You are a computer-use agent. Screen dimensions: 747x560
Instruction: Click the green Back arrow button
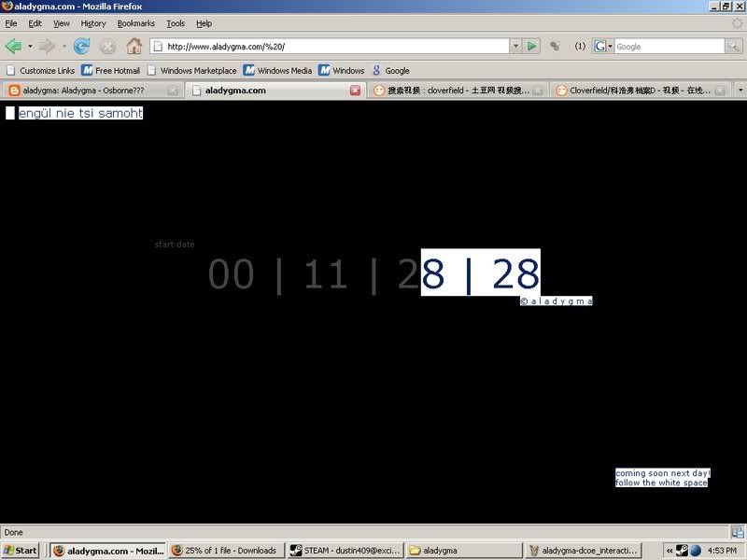pyautogui.click(x=13, y=46)
